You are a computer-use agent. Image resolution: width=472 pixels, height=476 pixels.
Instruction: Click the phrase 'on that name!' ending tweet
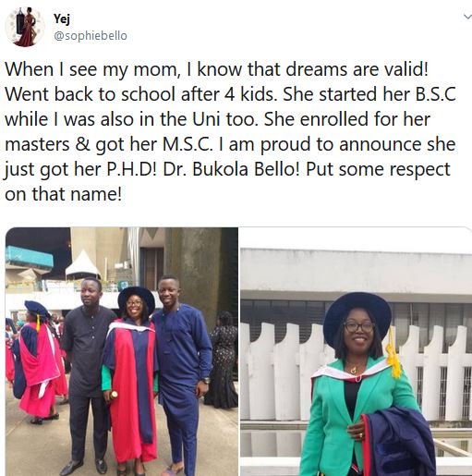(64, 194)
